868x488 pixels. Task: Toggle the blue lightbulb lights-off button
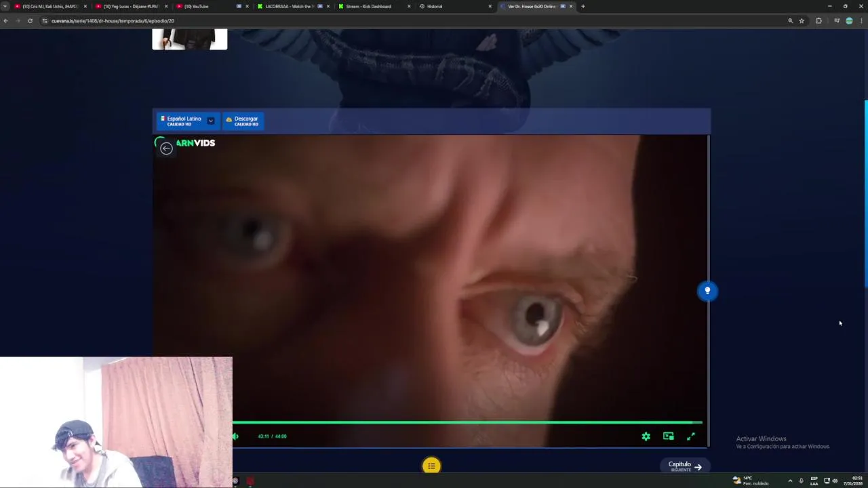707,291
